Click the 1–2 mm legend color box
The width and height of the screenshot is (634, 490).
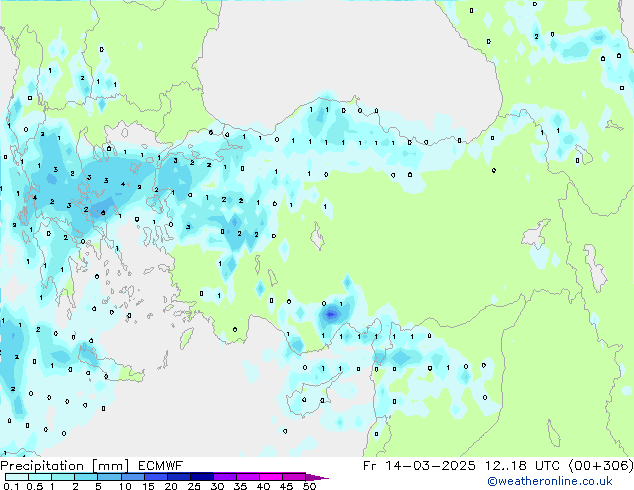pyautogui.click(x=63, y=477)
